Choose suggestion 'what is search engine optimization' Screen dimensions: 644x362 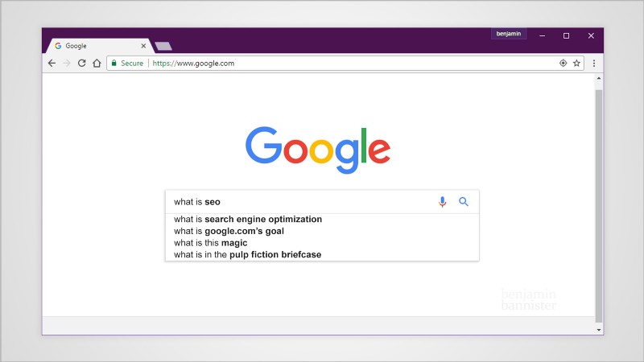[x=248, y=219]
